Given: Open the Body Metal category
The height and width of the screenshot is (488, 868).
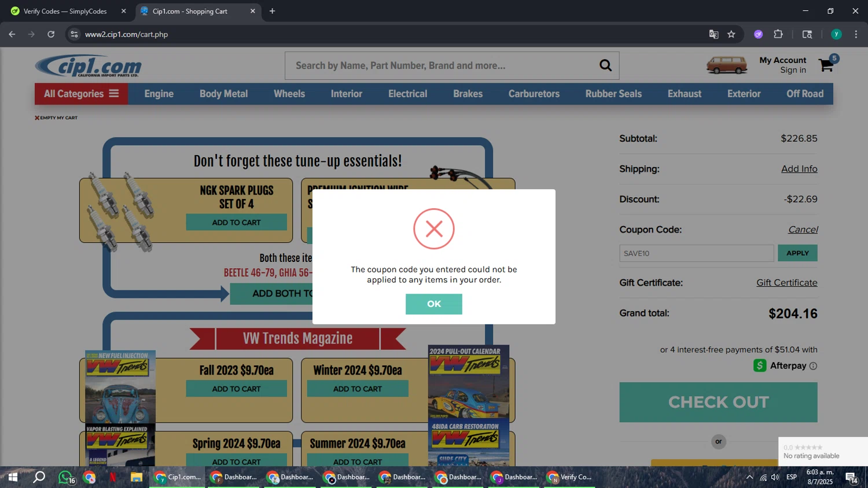Looking at the screenshot, I should coord(223,94).
